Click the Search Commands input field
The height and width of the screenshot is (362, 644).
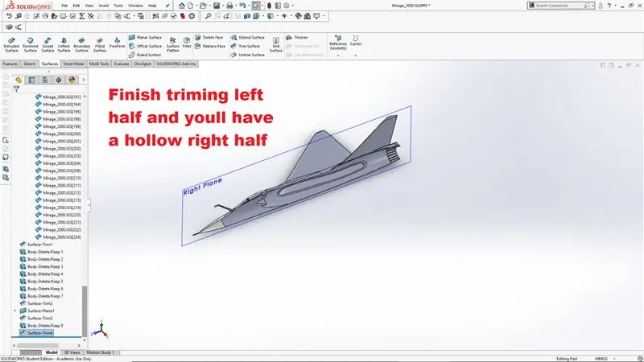560,6
